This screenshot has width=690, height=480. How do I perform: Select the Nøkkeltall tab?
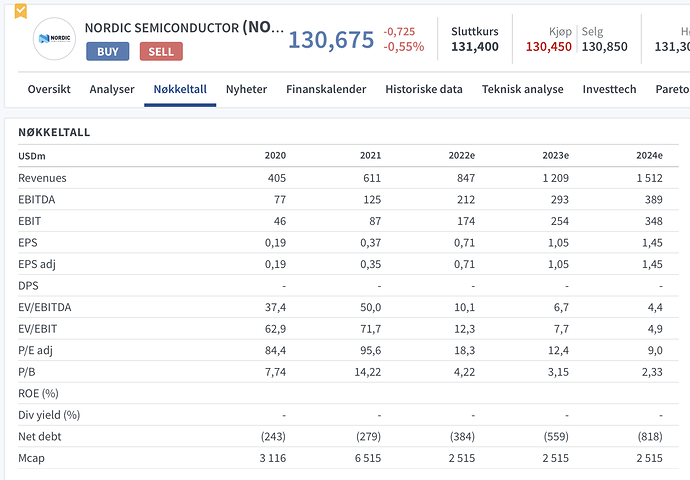point(180,89)
